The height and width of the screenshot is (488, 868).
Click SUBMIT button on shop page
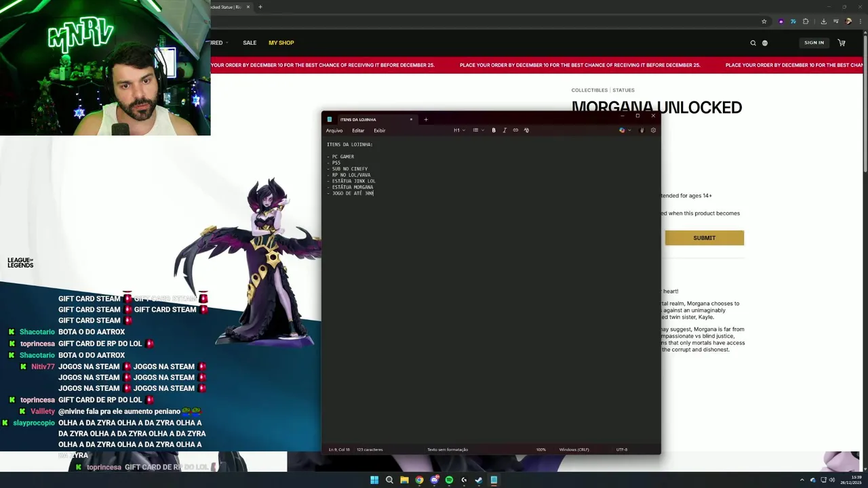coord(705,238)
